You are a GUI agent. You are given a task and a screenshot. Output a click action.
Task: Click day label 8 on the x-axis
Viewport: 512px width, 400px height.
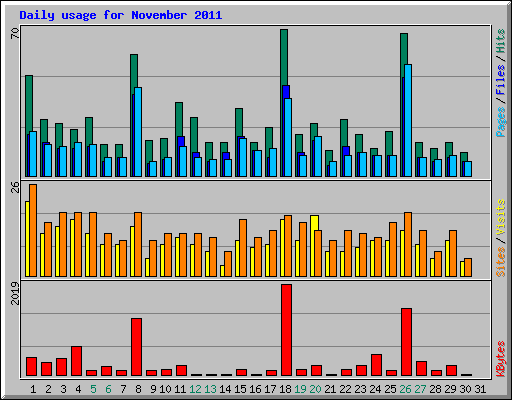pos(138,389)
